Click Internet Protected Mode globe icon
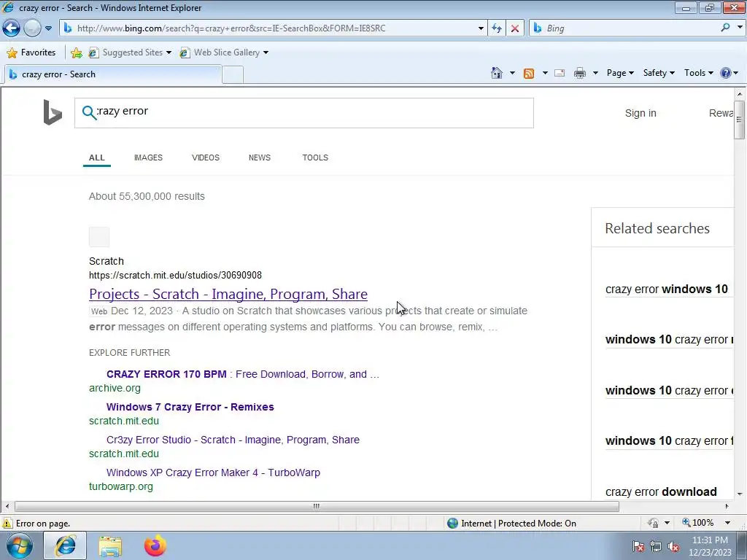 point(452,524)
